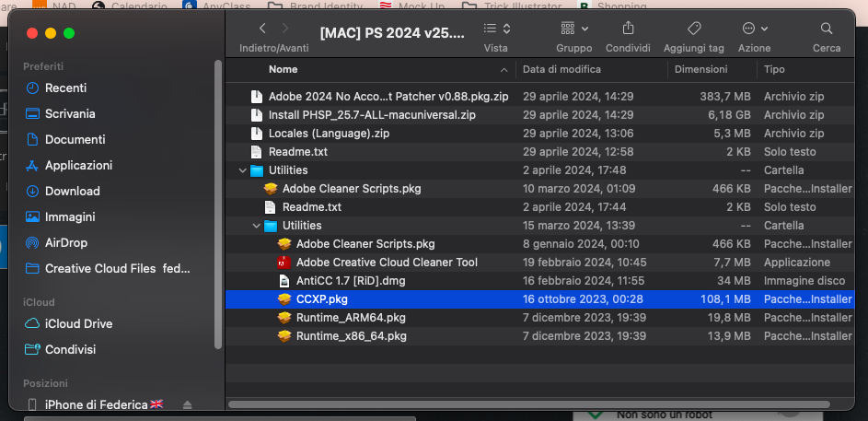Click the nested Utilities folder icon

270,226
